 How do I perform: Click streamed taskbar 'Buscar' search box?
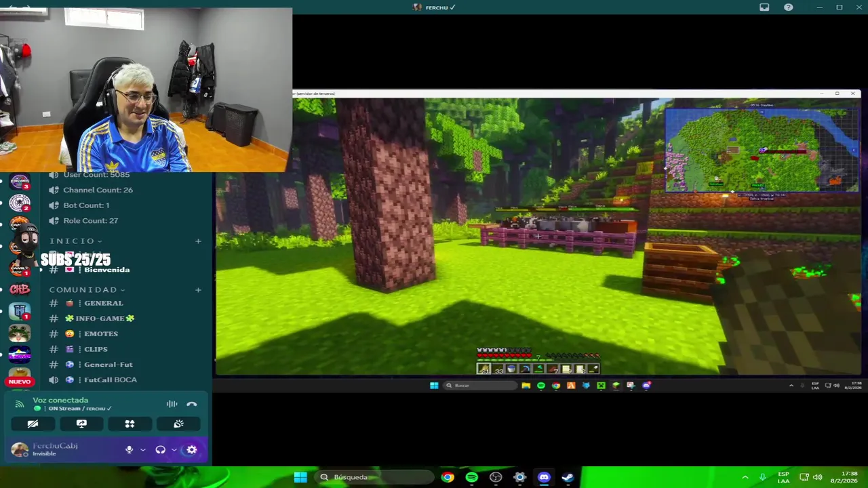point(480,386)
